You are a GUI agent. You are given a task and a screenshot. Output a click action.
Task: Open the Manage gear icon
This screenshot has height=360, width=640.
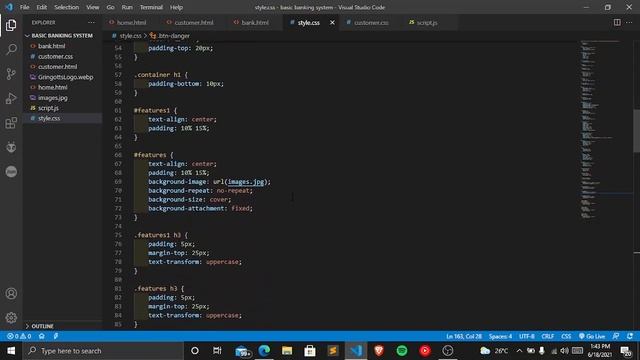point(11,318)
